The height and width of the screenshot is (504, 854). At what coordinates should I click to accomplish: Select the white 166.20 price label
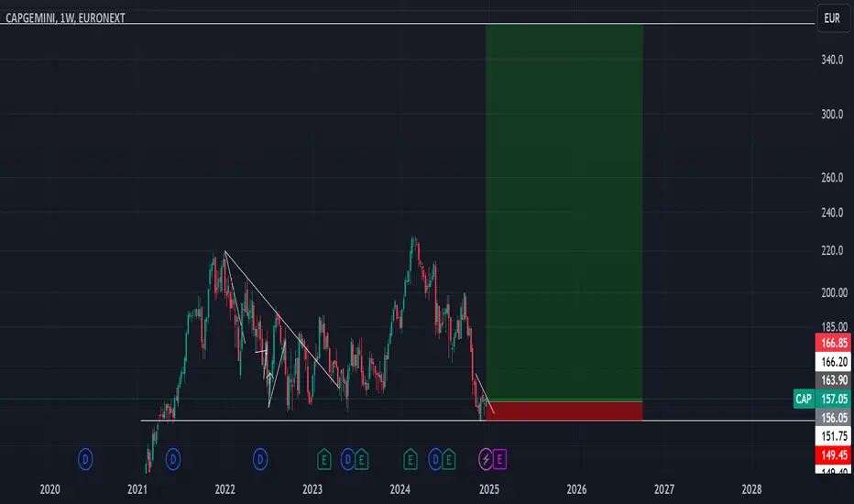pyautogui.click(x=833, y=362)
